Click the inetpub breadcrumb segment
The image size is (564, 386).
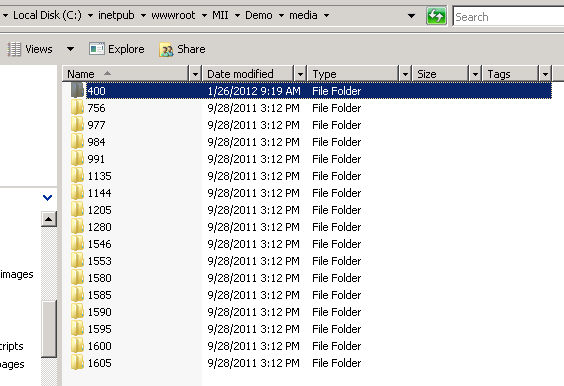116,15
